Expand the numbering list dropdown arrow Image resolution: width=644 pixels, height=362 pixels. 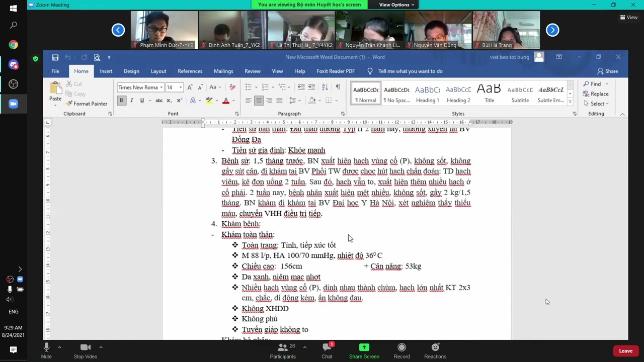(273, 87)
